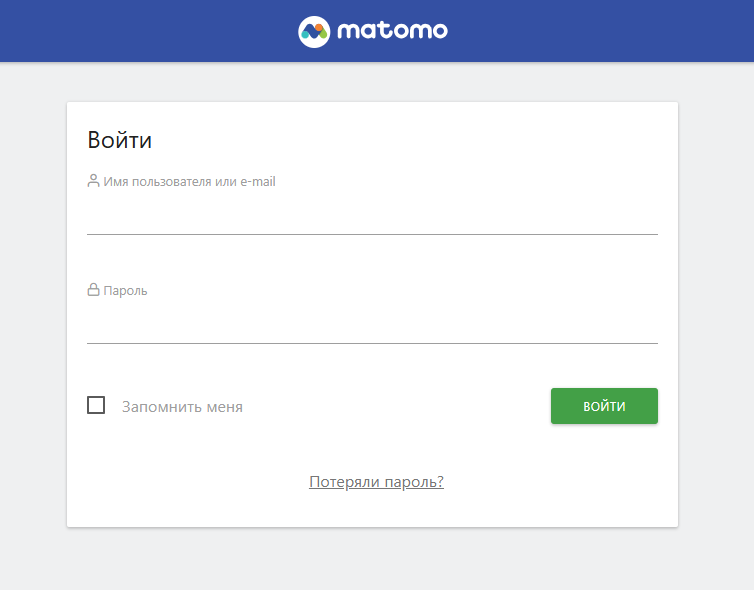Click the "Войти" form heading

pyautogui.click(x=120, y=140)
